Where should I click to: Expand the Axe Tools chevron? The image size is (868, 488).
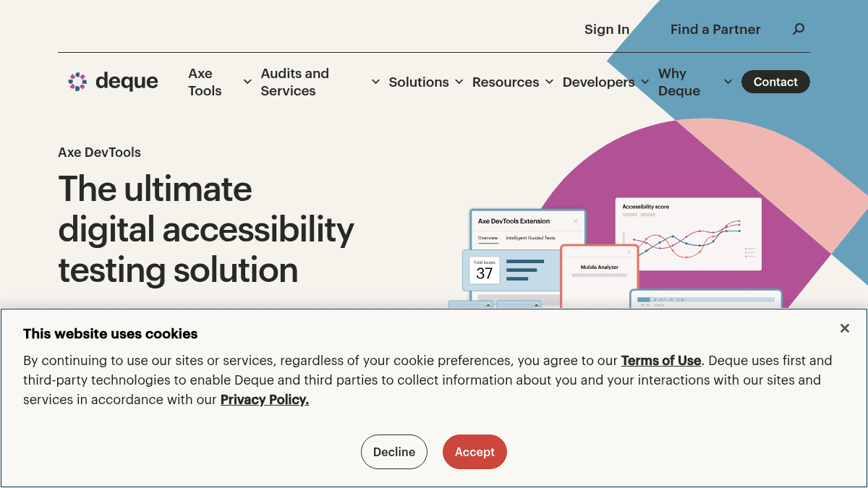tap(247, 82)
